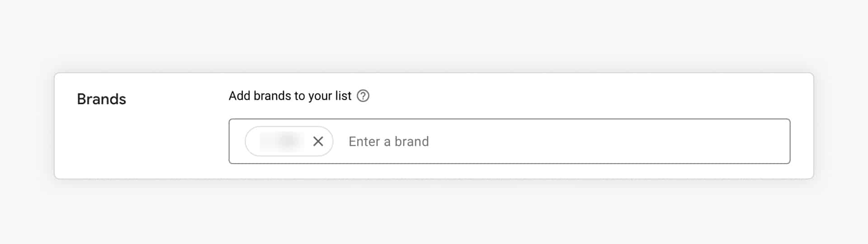This screenshot has height=244, width=868.
Task: Click the blurred text inside the chip
Action: pos(281,141)
